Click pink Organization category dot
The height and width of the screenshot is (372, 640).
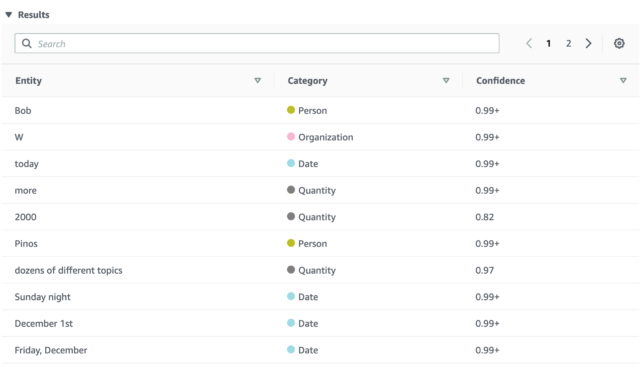coord(291,136)
